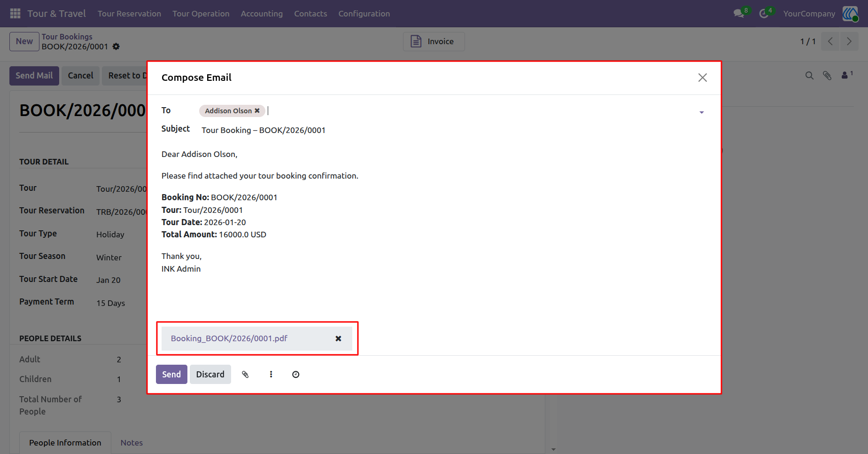Open the apps grid menu icon
The width and height of the screenshot is (868, 454).
pos(15,14)
